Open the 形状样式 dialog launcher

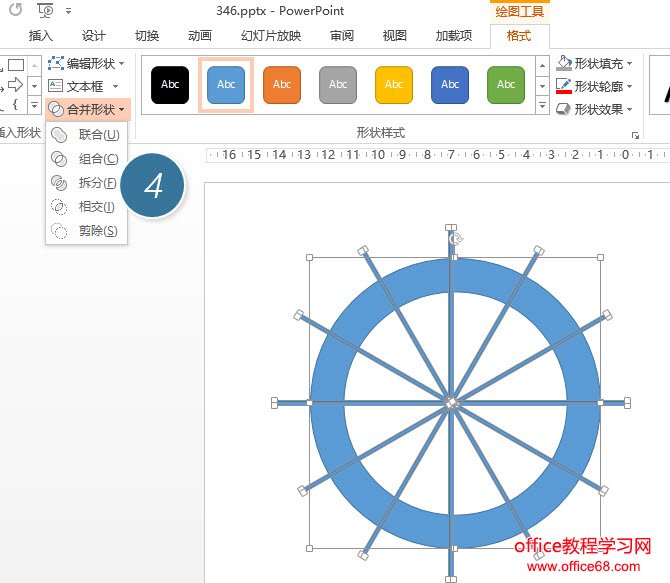pyautogui.click(x=635, y=135)
